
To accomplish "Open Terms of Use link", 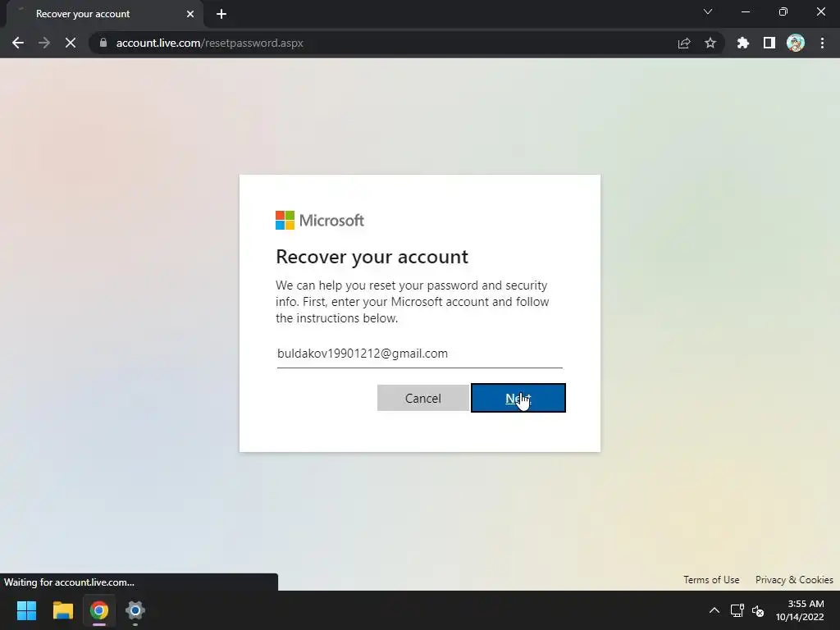I will coord(711,580).
